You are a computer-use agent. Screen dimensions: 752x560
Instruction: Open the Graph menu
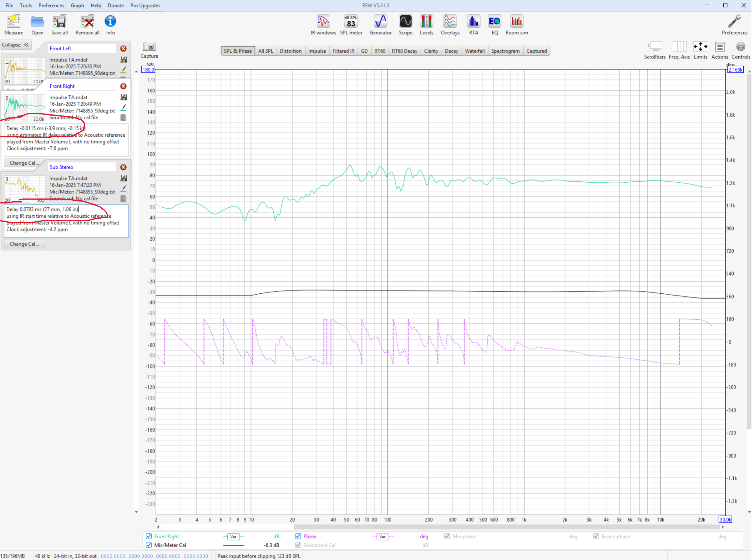click(77, 5)
